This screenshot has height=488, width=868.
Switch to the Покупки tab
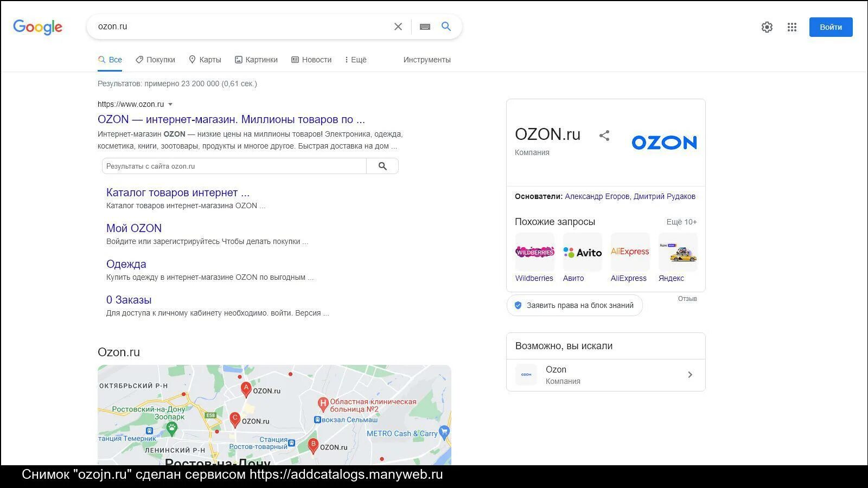[x=155, y=60]
